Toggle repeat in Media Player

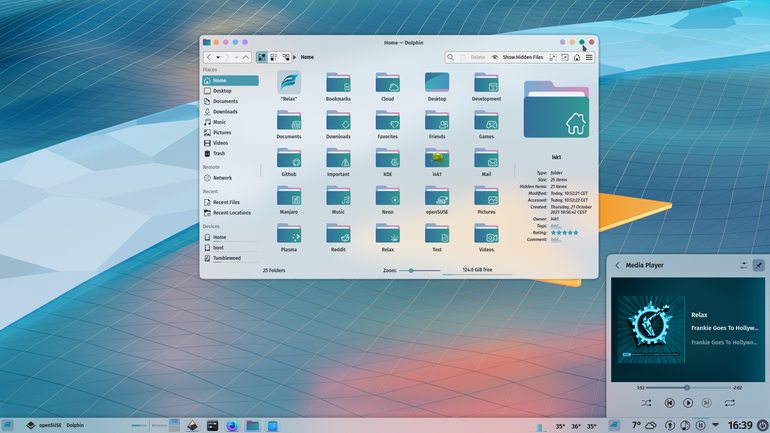coord(730,403)
